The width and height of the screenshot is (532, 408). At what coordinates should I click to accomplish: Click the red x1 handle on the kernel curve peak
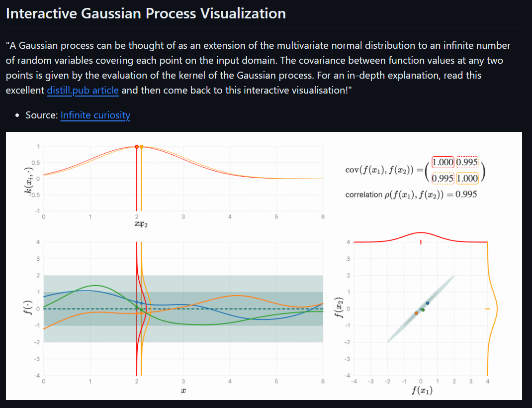click(137, 146)
